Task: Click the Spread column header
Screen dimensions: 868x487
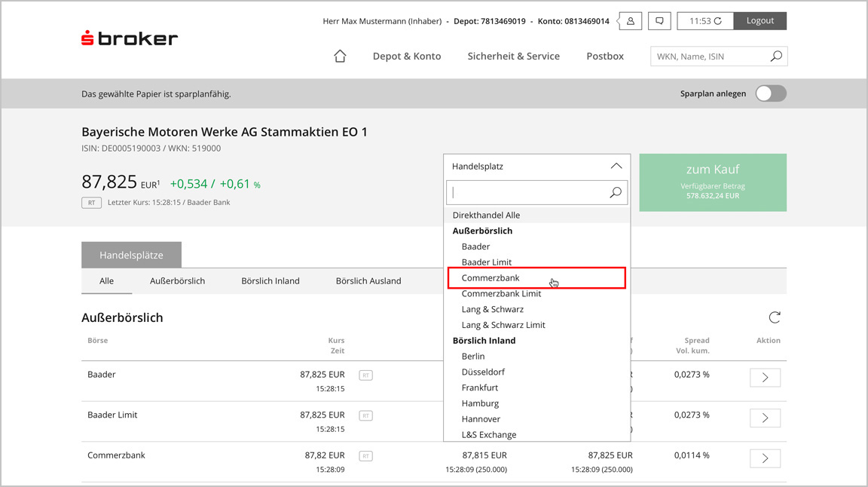Action: (696, 341)
